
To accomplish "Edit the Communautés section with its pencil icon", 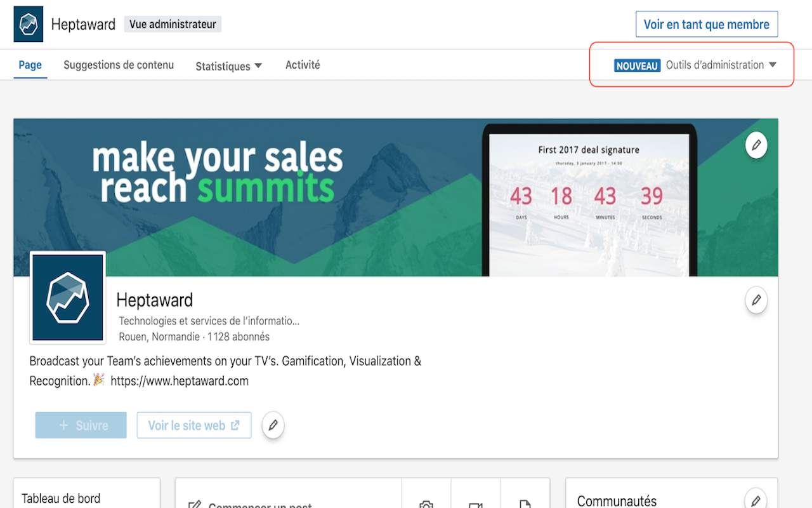I will 756,500.
